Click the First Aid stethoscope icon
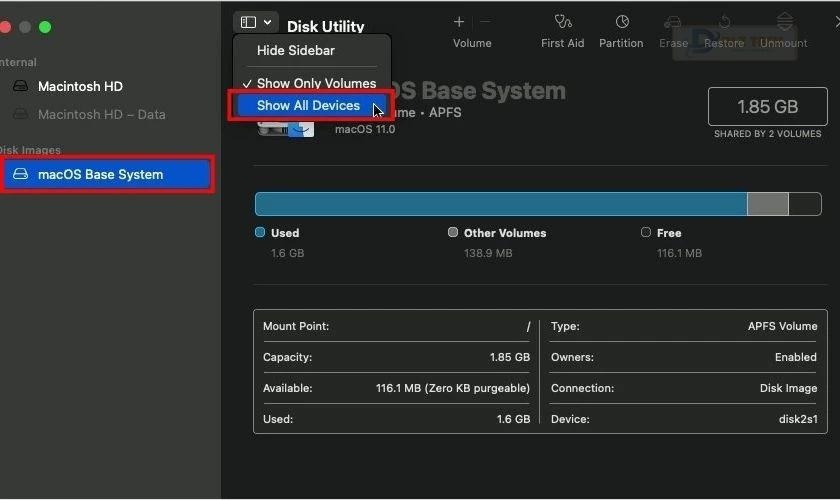Screen dimensions: 840x500 (x=563, y=22)
